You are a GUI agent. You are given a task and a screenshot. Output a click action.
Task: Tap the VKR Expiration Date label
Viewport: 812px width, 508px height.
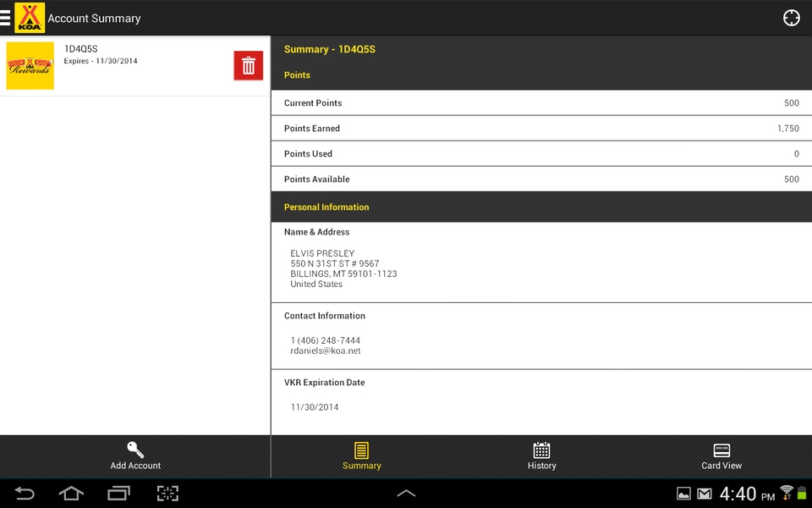click(x=324, y=383)
